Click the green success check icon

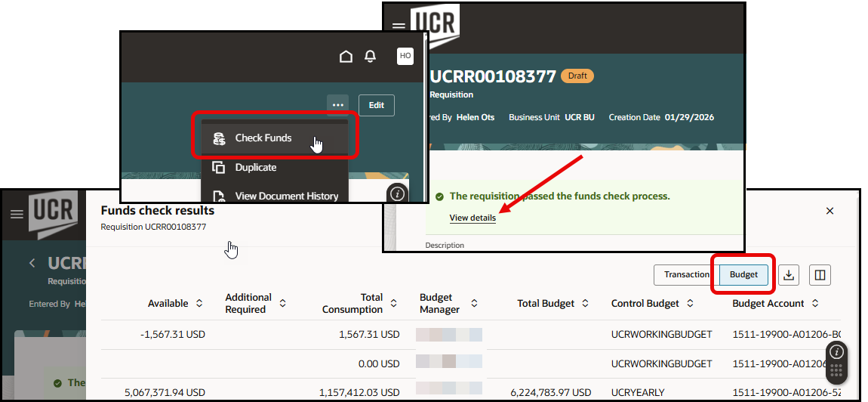pyautogui.click(x=439, y=196)
